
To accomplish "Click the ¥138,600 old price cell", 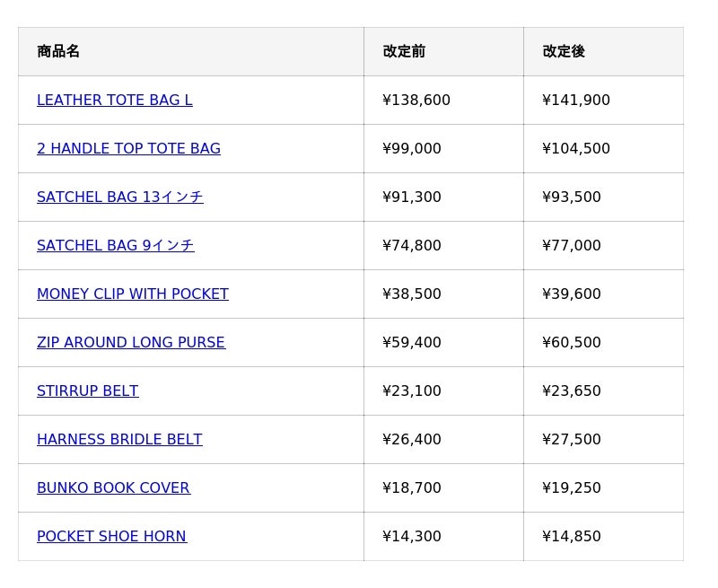I will pos(416,101).
